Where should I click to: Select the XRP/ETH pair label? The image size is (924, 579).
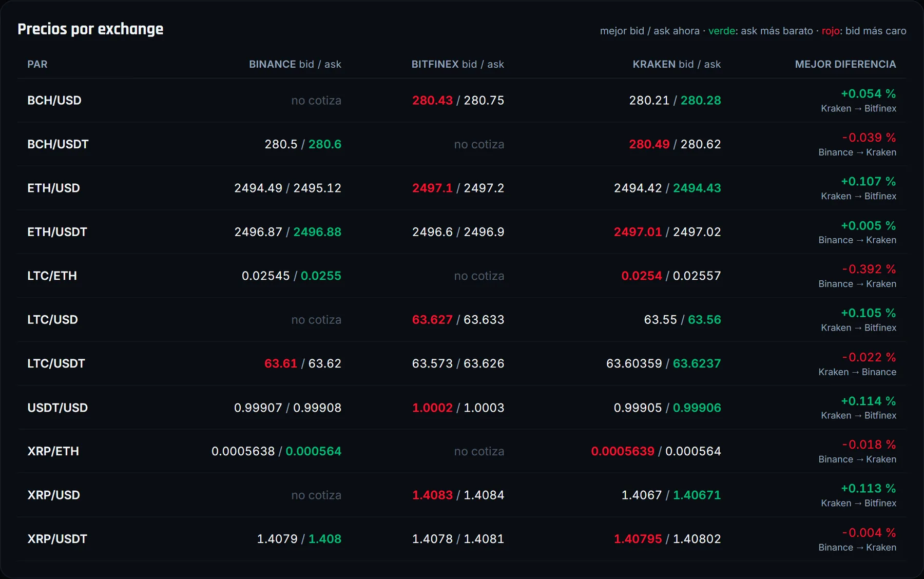pos(53,451)
